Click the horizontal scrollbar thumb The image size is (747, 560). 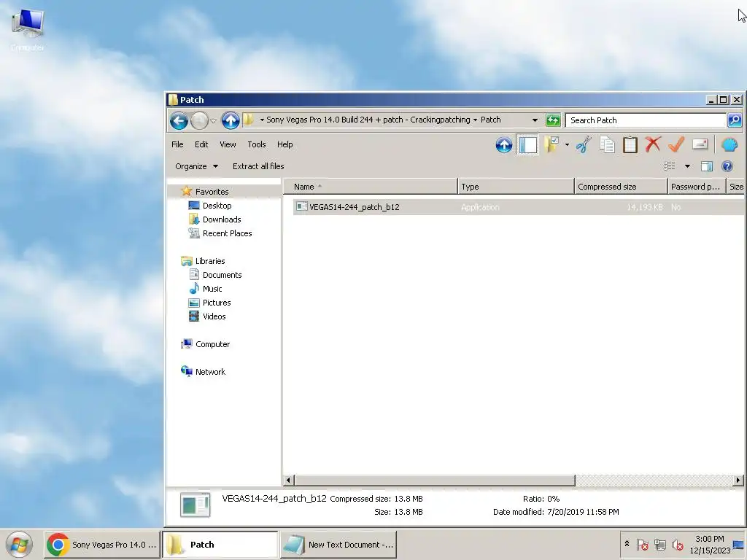[435, 480]
